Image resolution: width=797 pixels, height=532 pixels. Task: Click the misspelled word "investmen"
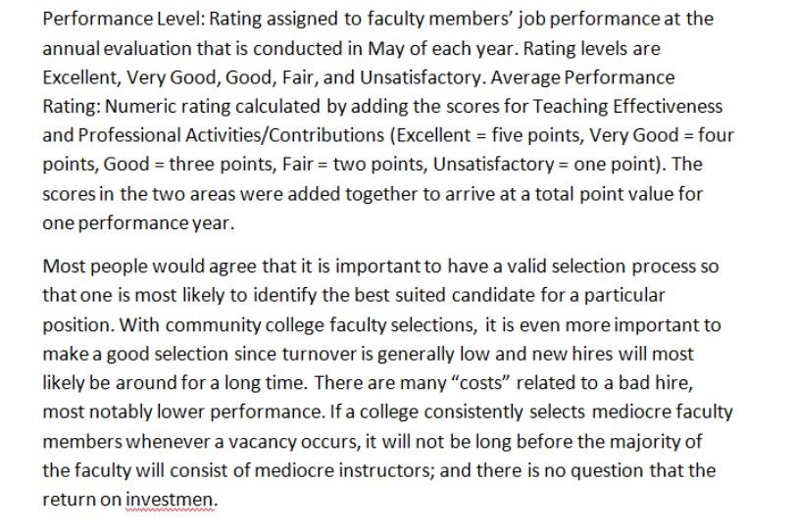click(x=171, y=500)
